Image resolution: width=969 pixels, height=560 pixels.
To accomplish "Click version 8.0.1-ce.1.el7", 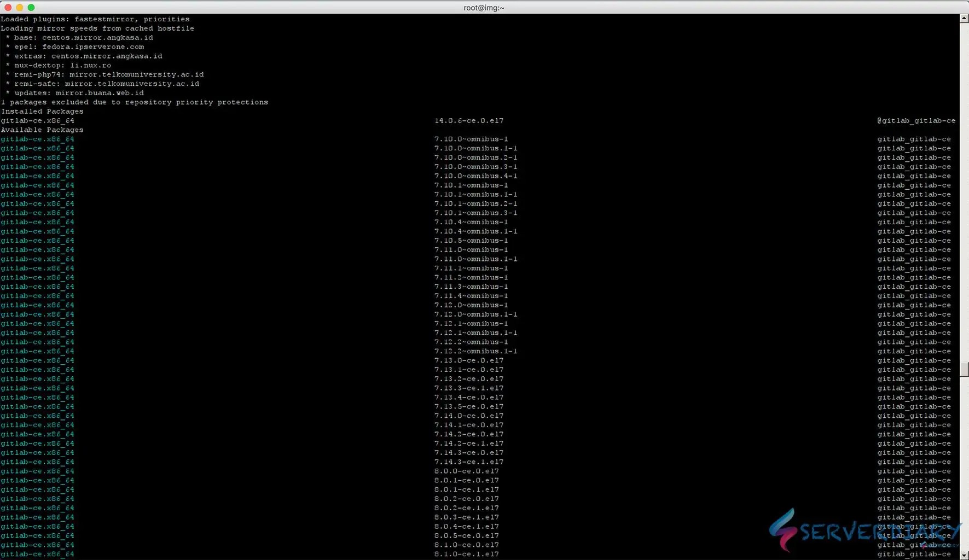I will tap(467, 490).
